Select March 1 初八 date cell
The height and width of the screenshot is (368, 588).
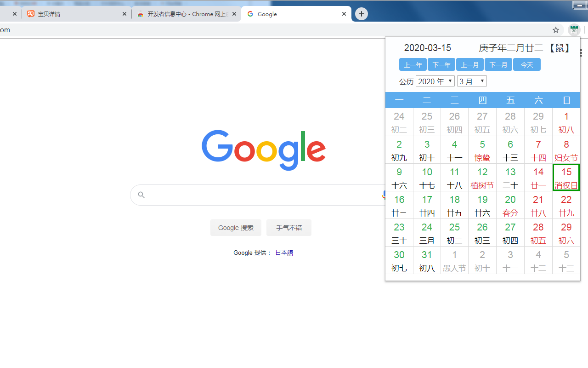click(x=566, y=122)
